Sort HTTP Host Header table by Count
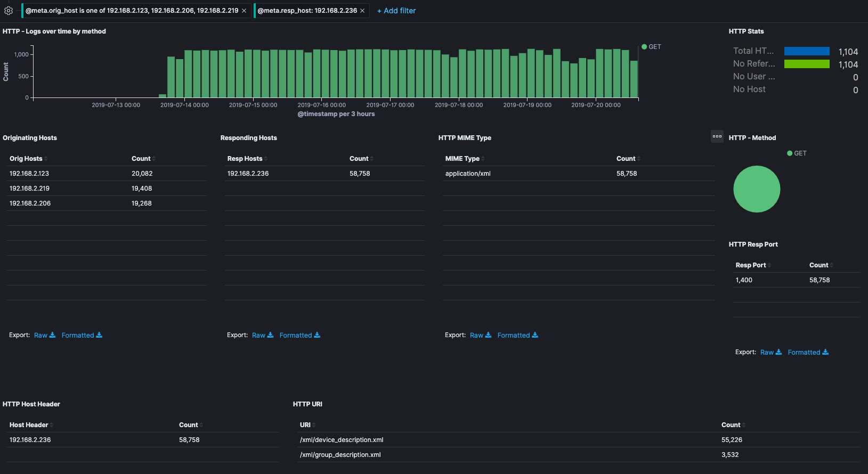The width and height of the screenshot is (868, 474). coord(191,425)
